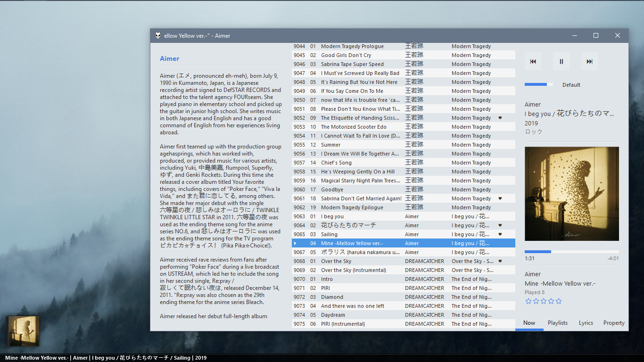Switch to the Playlists tab

[558, 323]
